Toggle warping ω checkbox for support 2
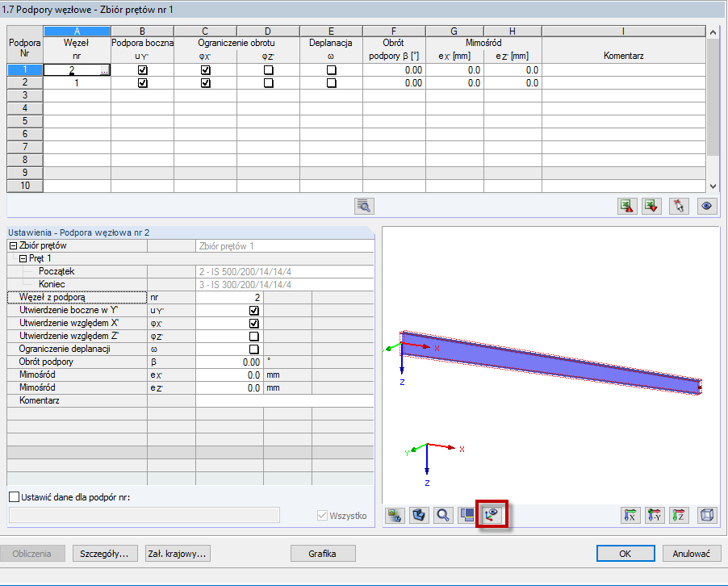 tap(331, 83)
